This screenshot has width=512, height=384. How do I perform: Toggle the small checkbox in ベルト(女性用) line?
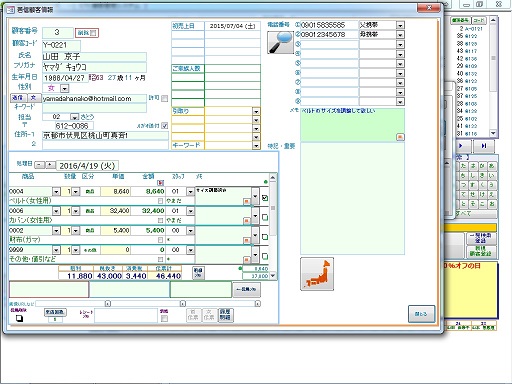point(160,201)
